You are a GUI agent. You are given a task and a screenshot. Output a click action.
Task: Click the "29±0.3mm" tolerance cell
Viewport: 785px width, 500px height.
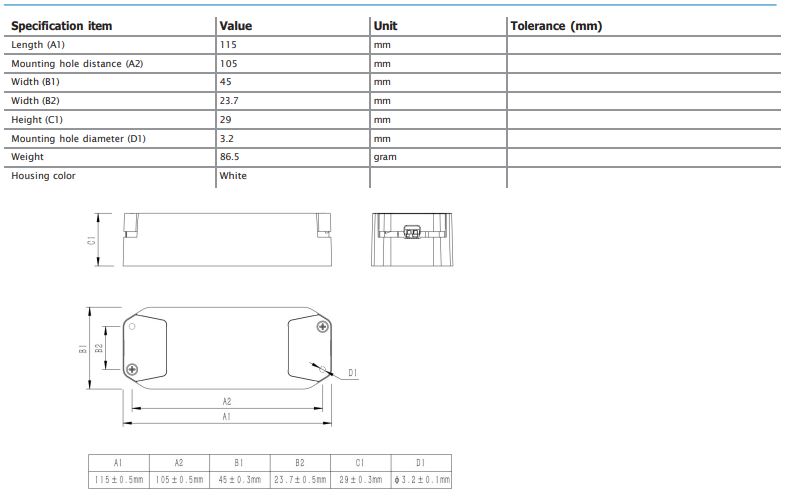pos(360,479)
